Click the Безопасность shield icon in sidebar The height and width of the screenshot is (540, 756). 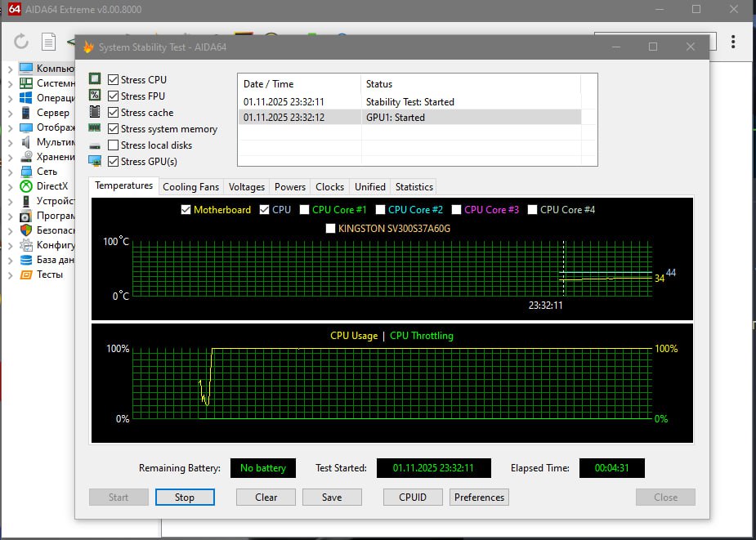click(25, 230)
